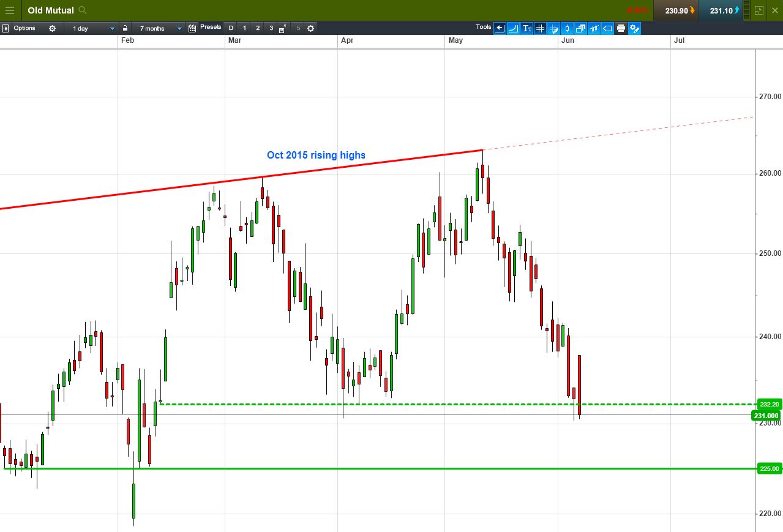Select the curve line drawing tool
This screenshot has width=783, height=532.
pyautogui.click(x=513, y=28)
